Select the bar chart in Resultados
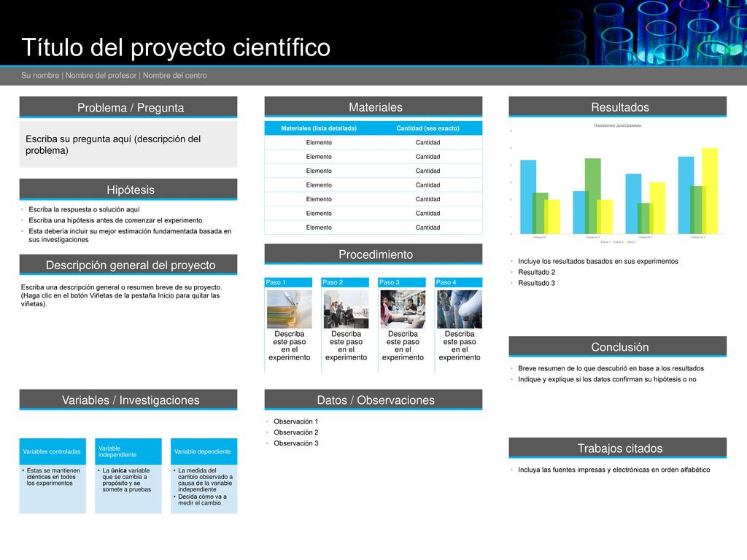Image resolution: width=747 pixels, height=560 pixels. click(x=617, y=183)
